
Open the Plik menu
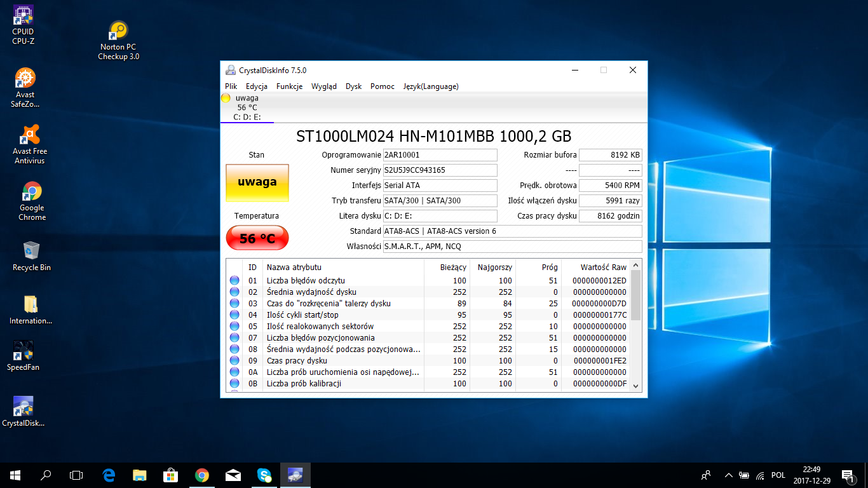(231, 86)
